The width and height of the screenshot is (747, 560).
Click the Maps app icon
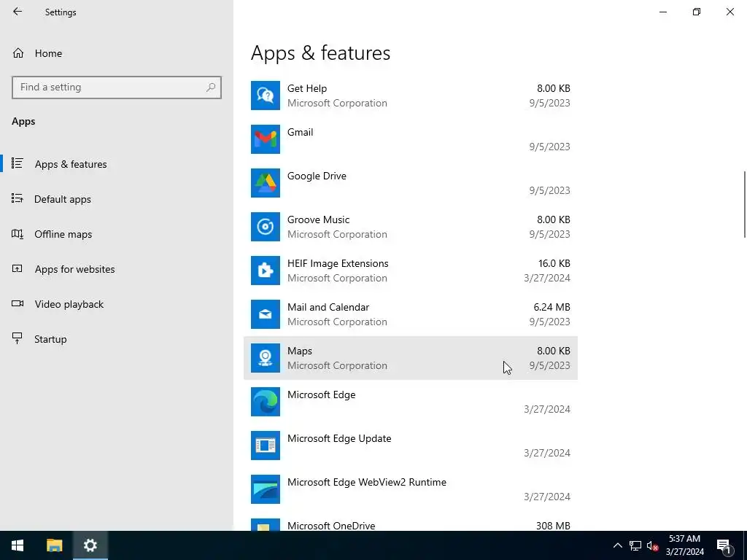click(x=266, y=358)
